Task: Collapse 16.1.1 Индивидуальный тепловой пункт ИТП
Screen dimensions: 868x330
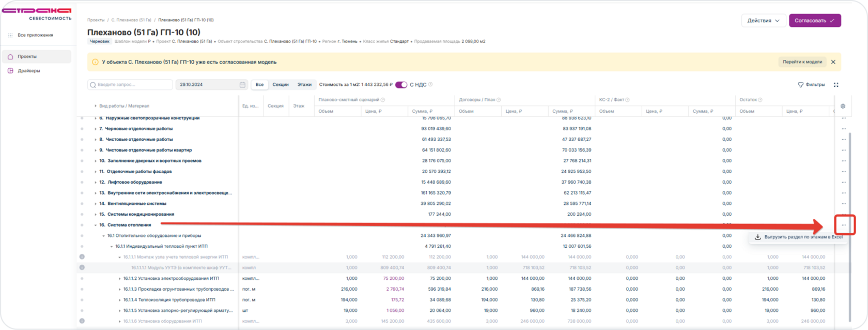Action: [x=112, y=246]
